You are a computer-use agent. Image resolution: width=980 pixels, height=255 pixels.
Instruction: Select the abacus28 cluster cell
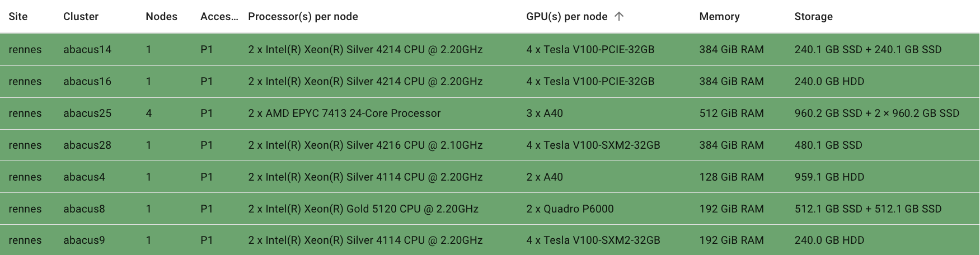87,145
